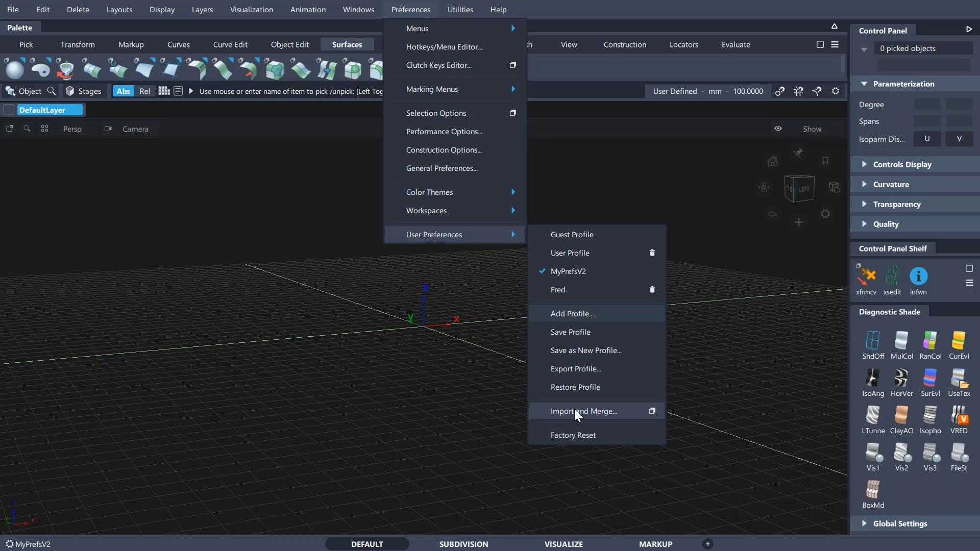Viewport: 980px width, 551px height.
Task: Click the U isoparm display button
Action: [927, 139]
